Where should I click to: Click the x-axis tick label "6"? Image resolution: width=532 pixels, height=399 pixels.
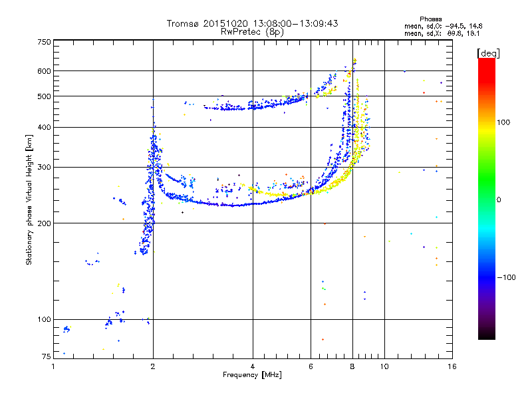click(x=311, y=366)
